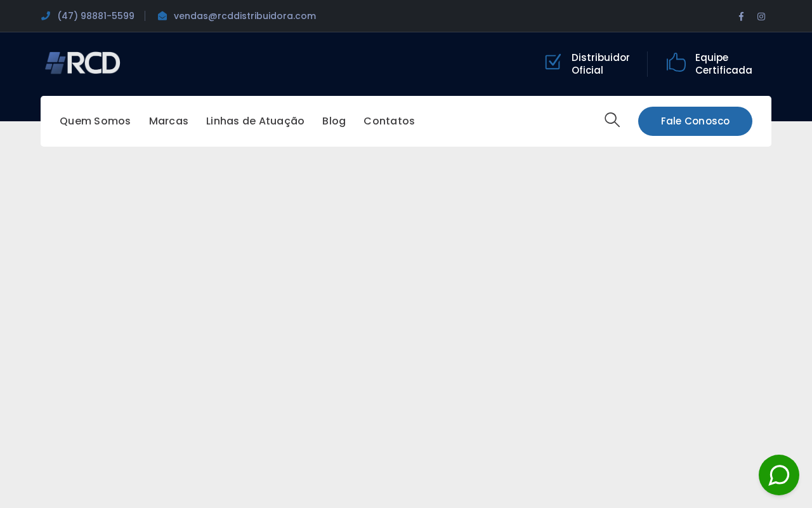This screenshot has width=812, height=508.
Task: Open the Contatos menu item
Action: pos(389,121)
